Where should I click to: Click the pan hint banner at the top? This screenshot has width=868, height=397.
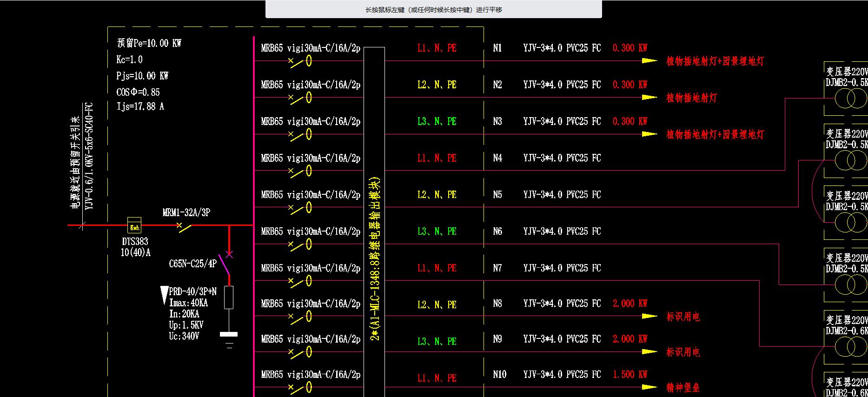coord(433,9)
